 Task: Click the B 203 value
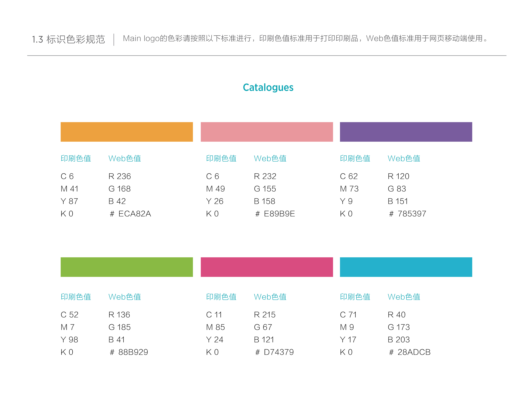[399, 340]
